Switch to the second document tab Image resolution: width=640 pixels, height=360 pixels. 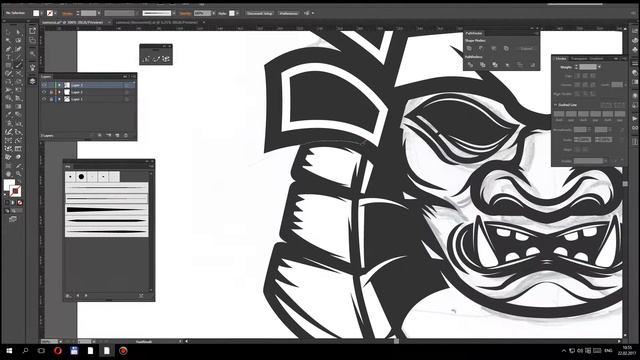tap(157, 22)
